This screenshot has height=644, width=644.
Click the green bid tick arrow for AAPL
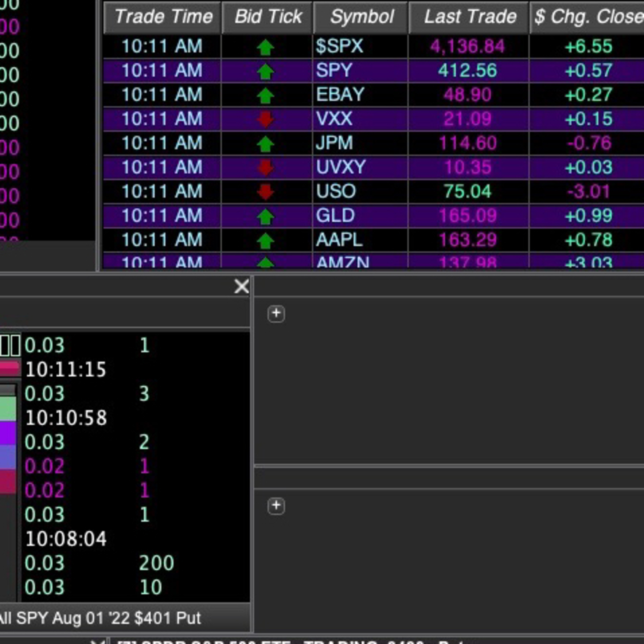[x=265, y=241]
